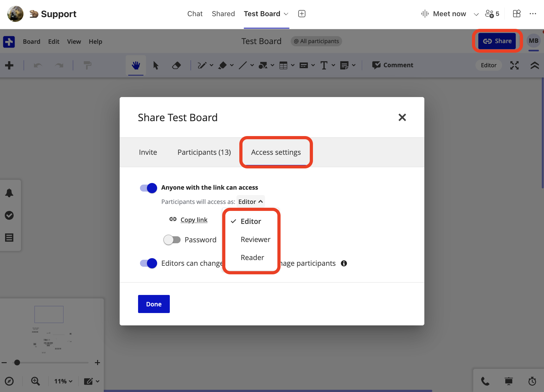Toggle Editors can change settings switch
The height and width of the screenshot is (392, 544).
[149, 263]
